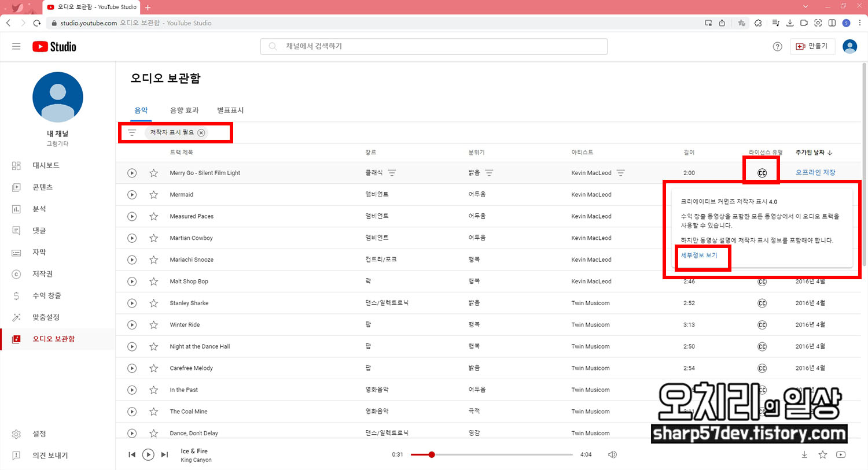This screenshot has height=470, width=868.
Task: Star the Malt Shop Bop track
Action: pyautogui.click(x=153, y=282)
